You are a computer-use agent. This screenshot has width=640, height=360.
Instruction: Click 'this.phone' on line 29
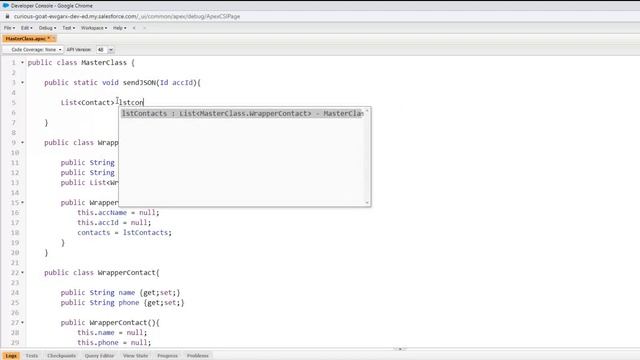pos(98,342)
